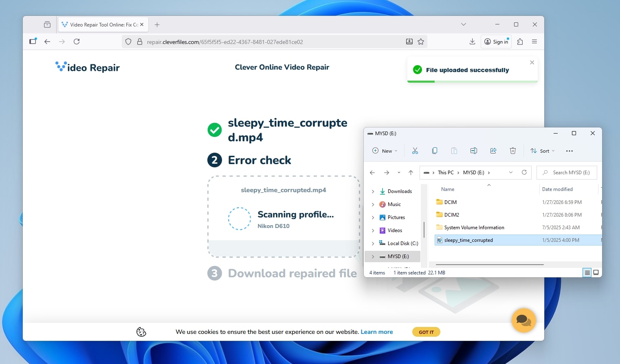Select the Video Repair Tool browser tab
Screen dimensions: 620x364
point(102,24)
